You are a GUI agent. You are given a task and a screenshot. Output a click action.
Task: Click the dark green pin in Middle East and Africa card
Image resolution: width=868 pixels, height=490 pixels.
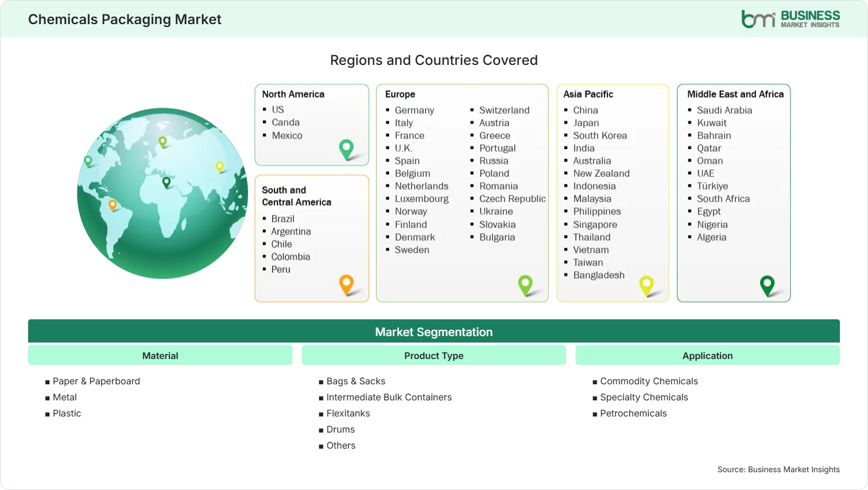(767, 285)
